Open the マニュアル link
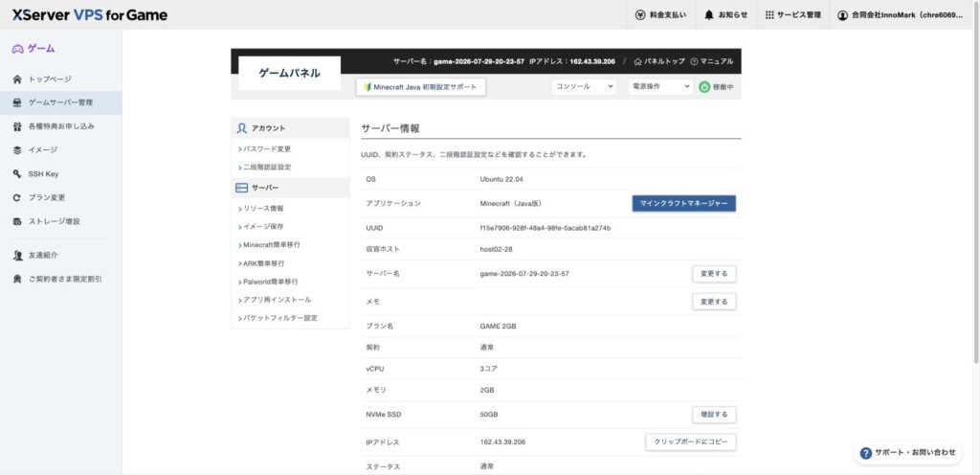Screen dimensions: 980x475 (712, 61)
